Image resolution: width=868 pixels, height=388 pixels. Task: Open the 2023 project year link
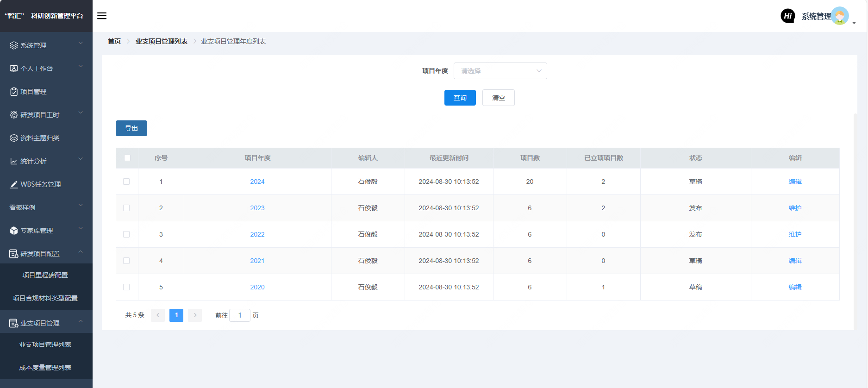pos(257,208)
